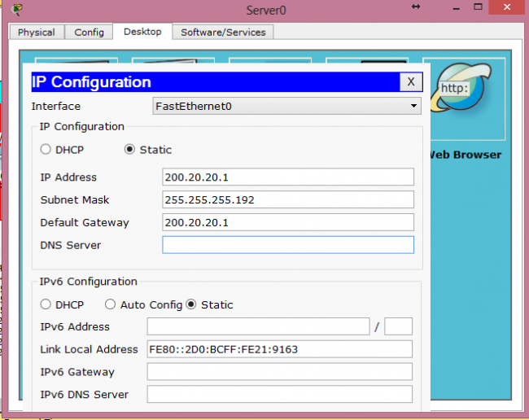Enable Auto Config for IPv6
The width and height of the screenshot is (529, 420).
coord(111,304)
